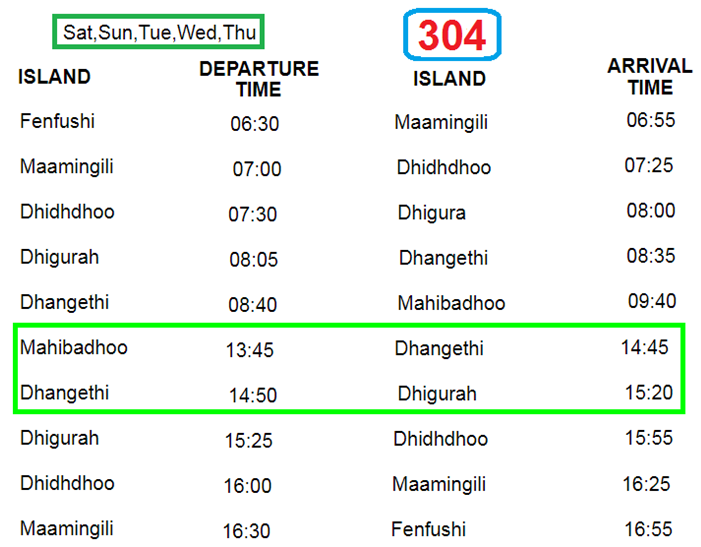This screenshot has height=547, width=701.
Task: Select the Dhigura destination arriving at 08:00
Action: (x=431, y=213)
